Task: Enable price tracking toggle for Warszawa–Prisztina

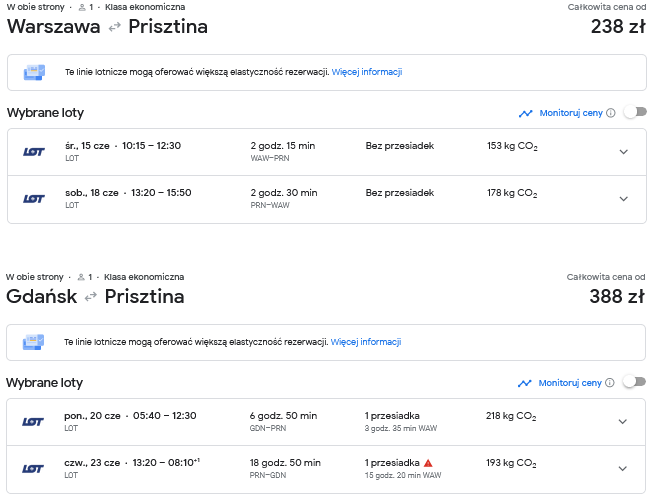Action: [635, 112]
